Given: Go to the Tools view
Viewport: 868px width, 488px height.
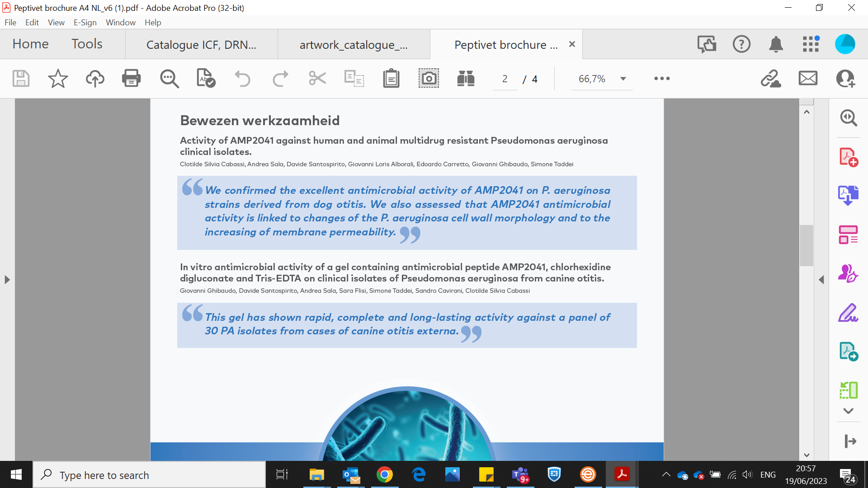Looking at the screenshot, I should coord(87,44).
